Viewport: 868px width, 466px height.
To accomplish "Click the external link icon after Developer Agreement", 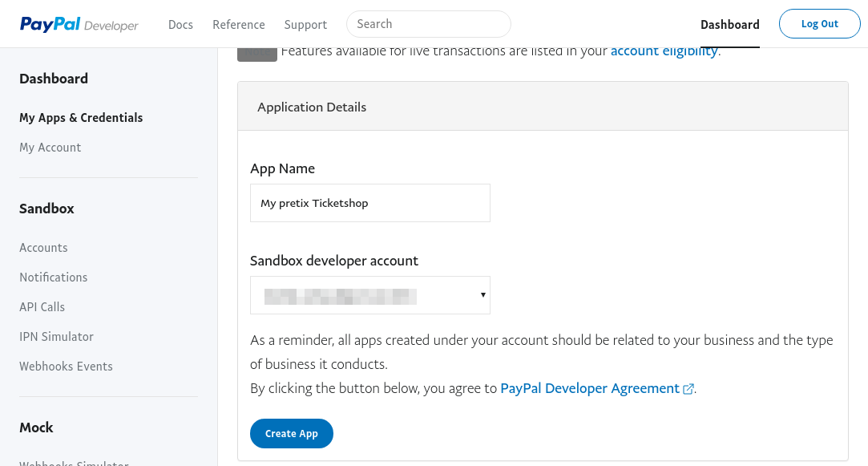I will point(688,389).
